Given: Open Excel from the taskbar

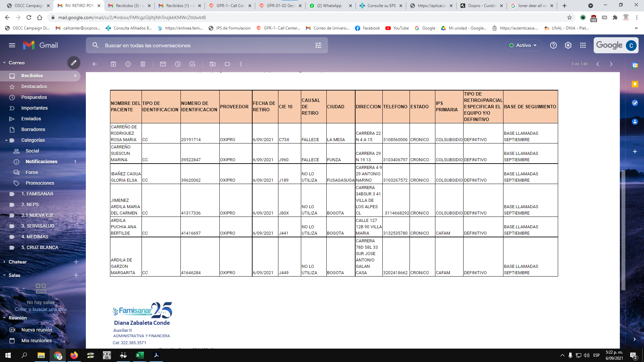Looking at the screenshot, I should 140,355.
